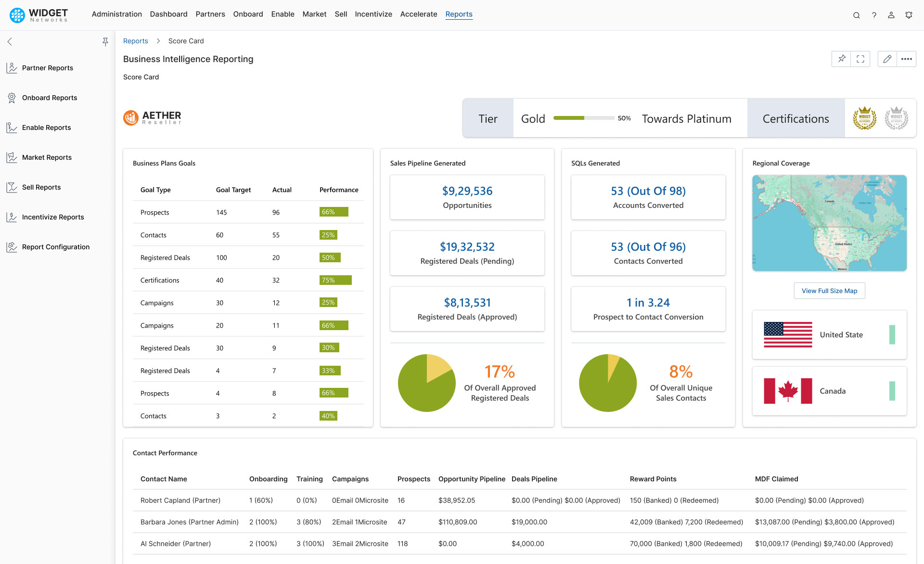Collapse sidebar with back chevron
Viewport: 924px width, 564px height.
10,42
